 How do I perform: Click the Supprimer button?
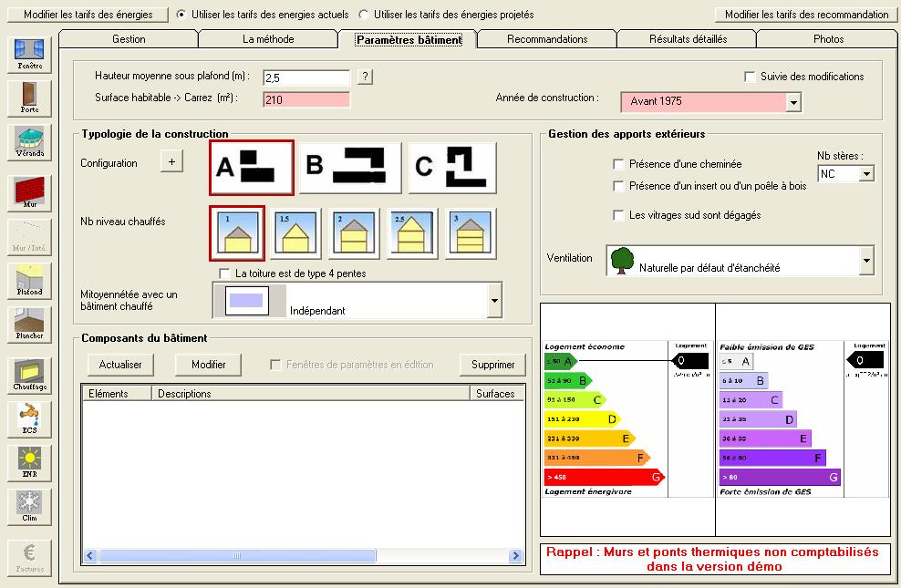(x=493, y=365)
